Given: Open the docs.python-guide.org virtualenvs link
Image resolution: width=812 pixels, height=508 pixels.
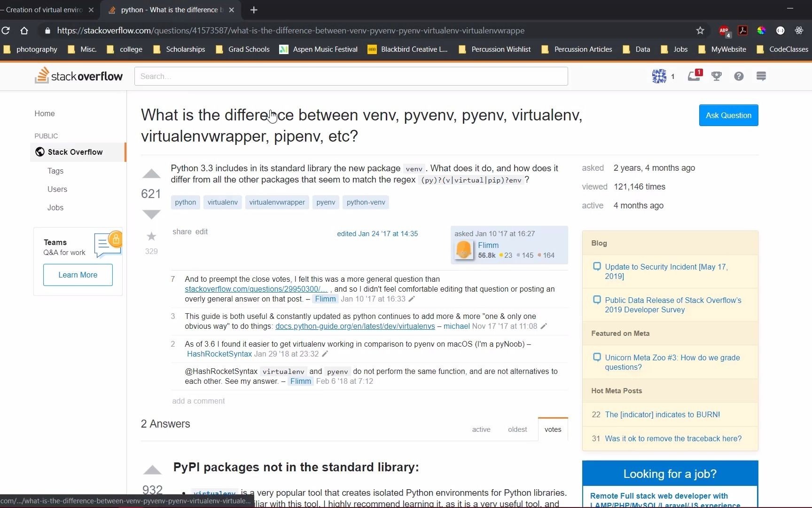Looking at the screenshot, I should (x=355, y=326).
